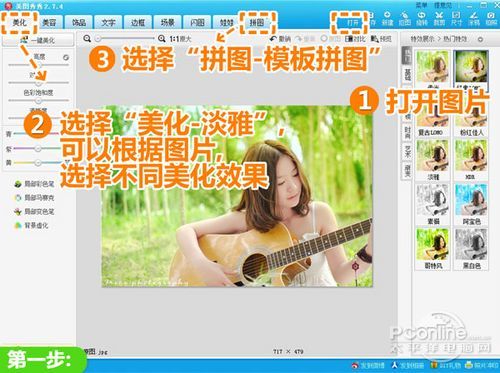
Task: Switch to the 娃娃 tab
Action: (226, 23)
